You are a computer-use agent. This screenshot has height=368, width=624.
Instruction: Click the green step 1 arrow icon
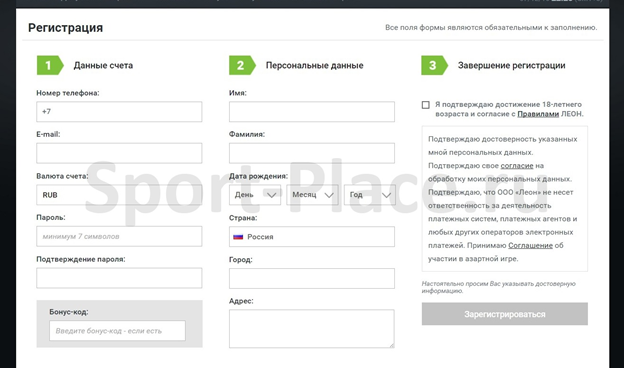coord(50,65)
